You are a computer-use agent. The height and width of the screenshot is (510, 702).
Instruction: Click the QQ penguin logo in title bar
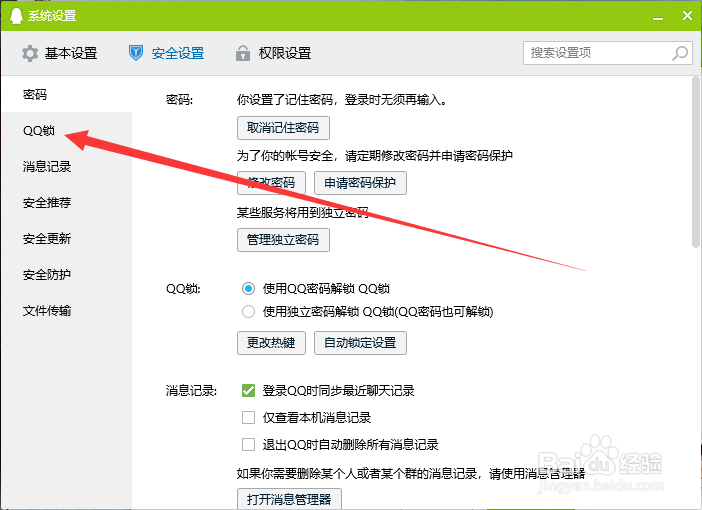16,16
